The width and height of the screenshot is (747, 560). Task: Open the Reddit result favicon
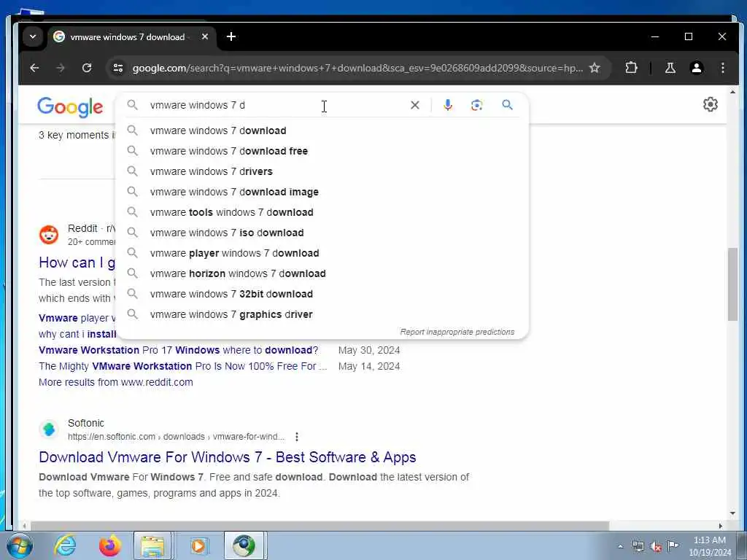click(49, 235)
